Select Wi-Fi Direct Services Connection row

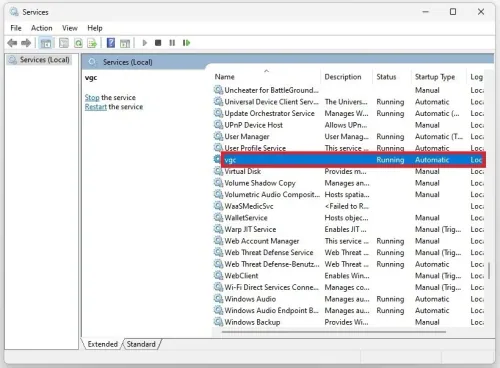point(349,287)
